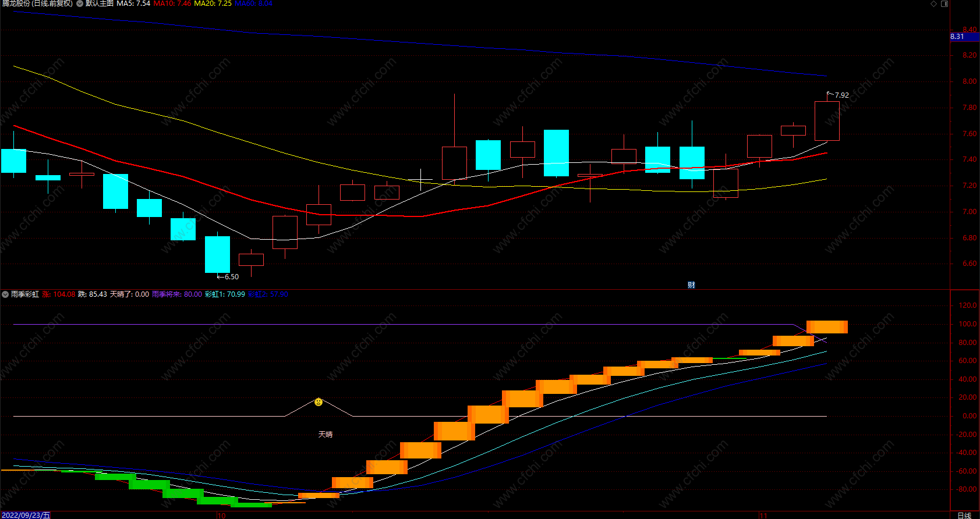The width and height of the screenshot is (980, 519).
Task: Click the 2022/09/23/五 date label
Action: point(26,515)
